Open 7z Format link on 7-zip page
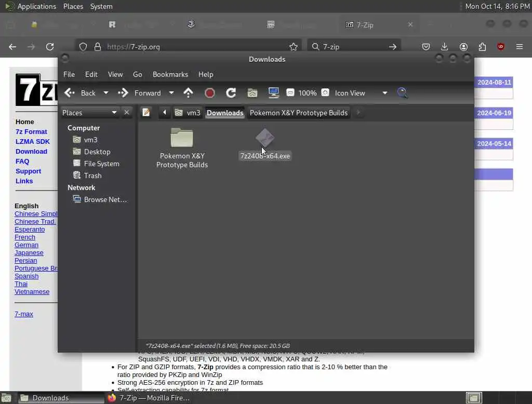Viewport: 532px width, 404px height. click(x=31, y=131)
